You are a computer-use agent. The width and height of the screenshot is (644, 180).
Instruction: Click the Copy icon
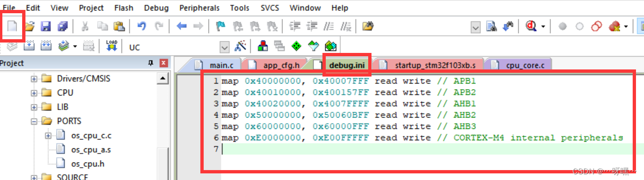click(x=102, y=26)
